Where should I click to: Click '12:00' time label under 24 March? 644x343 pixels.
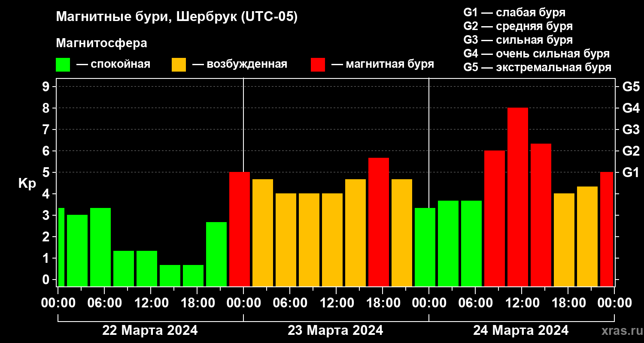(522, 303)
